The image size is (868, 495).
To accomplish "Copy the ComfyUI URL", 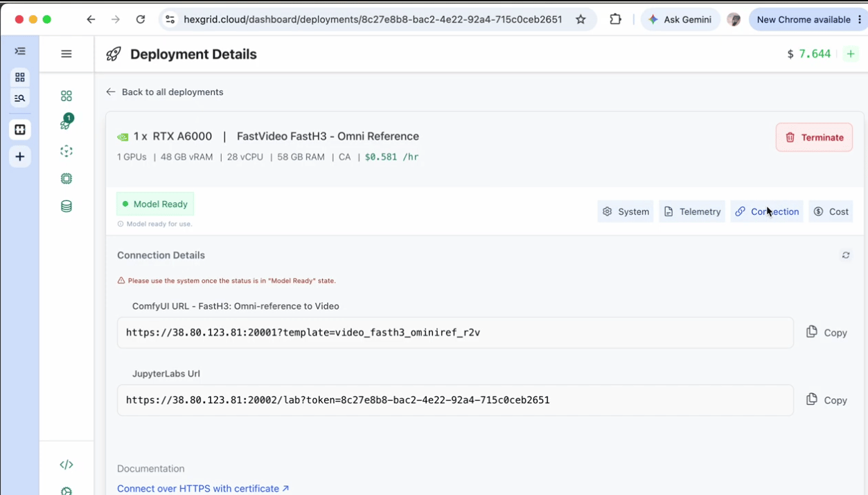I will point(826,333).
